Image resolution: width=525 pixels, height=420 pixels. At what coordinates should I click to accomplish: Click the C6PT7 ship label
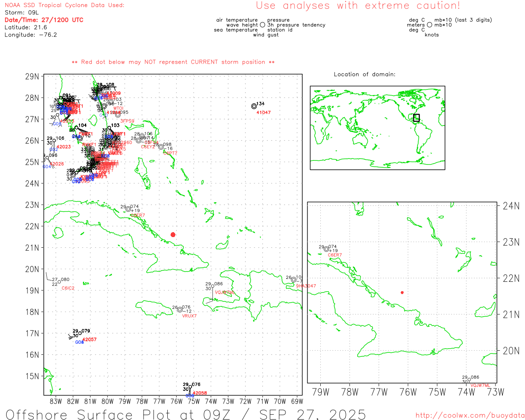[x=170, y=153]
